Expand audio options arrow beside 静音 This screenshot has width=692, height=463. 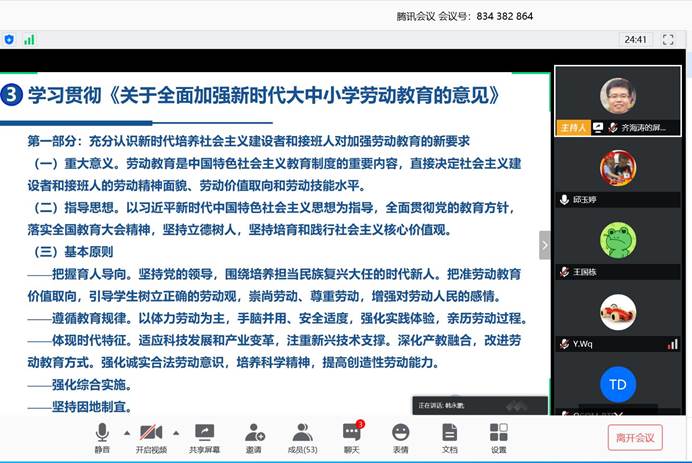[x=126, y=433]
